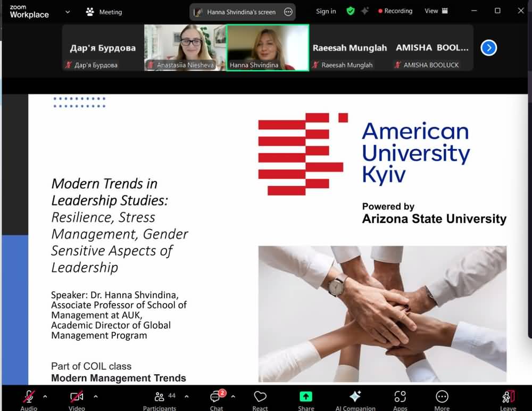Expand audio options chevron

click(x=45, y=396)
